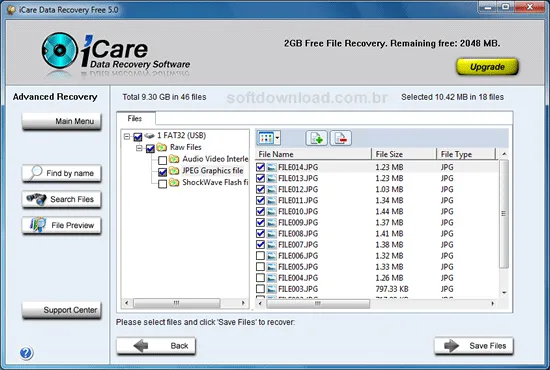This screenshot has width=550, height=370.
Task: Sort by the File Type column header
Action: [466, 154]
